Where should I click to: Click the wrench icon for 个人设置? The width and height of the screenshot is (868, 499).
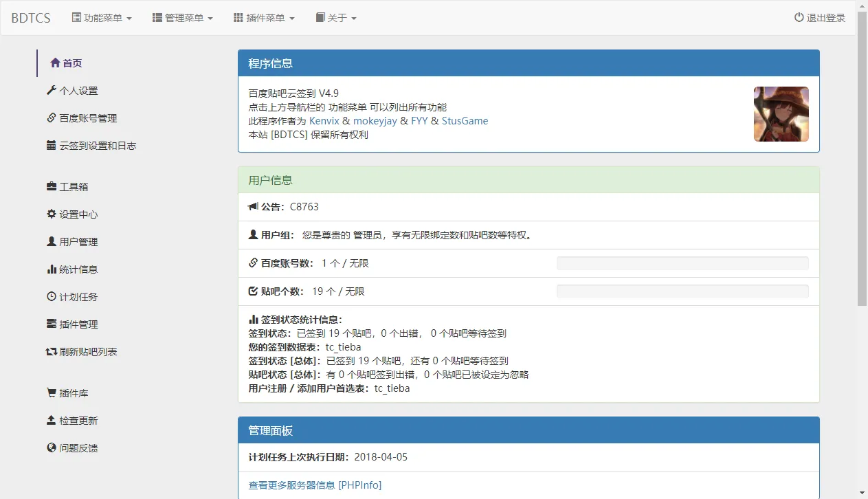coord(51,91)
